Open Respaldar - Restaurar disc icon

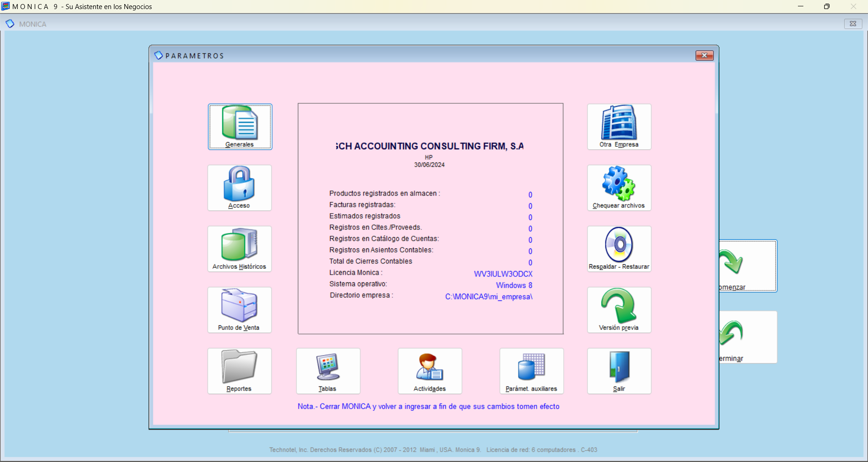pyautogui.click(x=619, y=249)
